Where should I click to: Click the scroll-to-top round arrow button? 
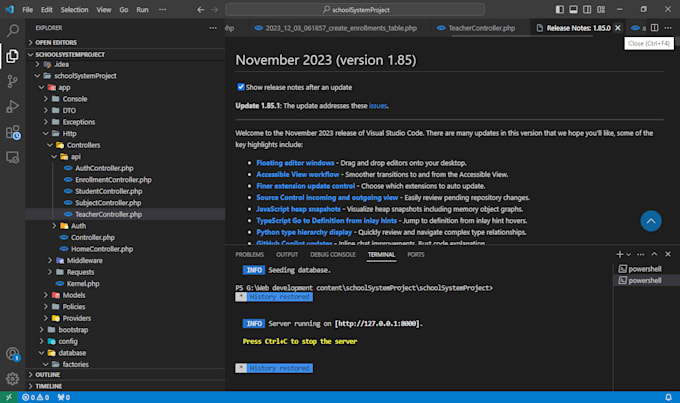coord(651,221)
